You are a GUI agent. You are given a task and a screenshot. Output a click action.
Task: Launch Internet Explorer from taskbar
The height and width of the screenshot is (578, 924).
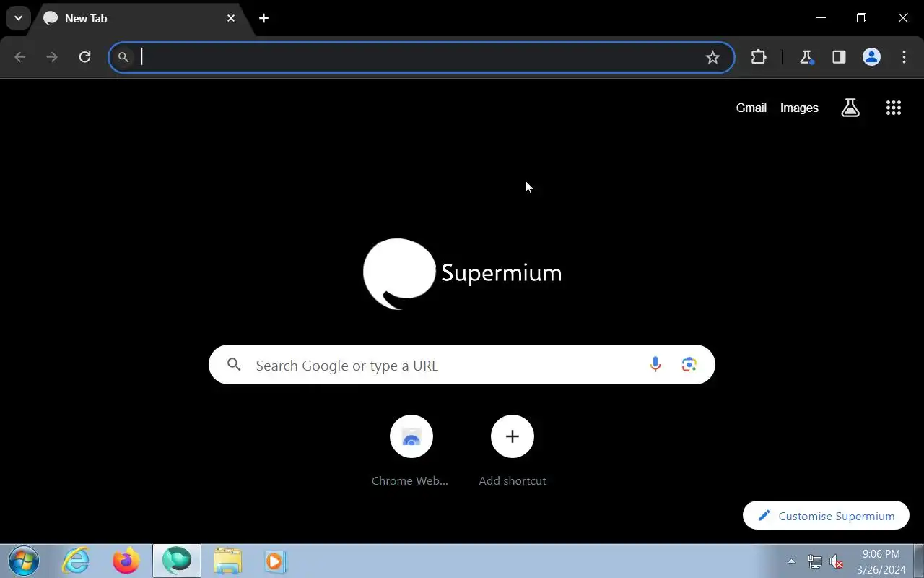76,561
